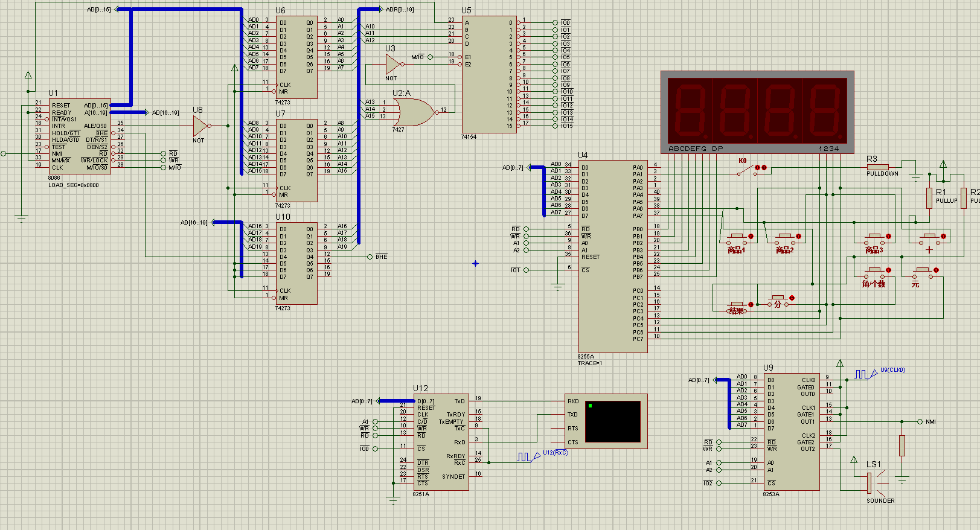
Task: Click the blue origin marker crosshair
Action: 475,263
